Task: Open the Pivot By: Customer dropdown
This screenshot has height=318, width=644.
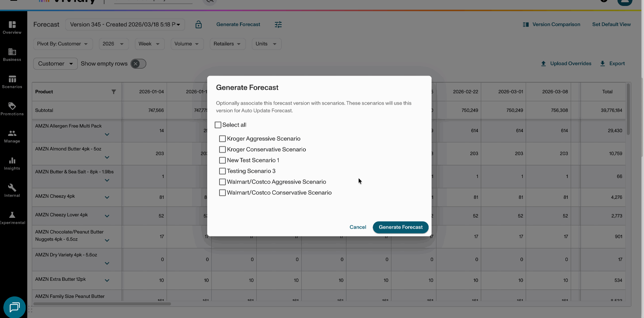Action: click(x=63, y=44)
